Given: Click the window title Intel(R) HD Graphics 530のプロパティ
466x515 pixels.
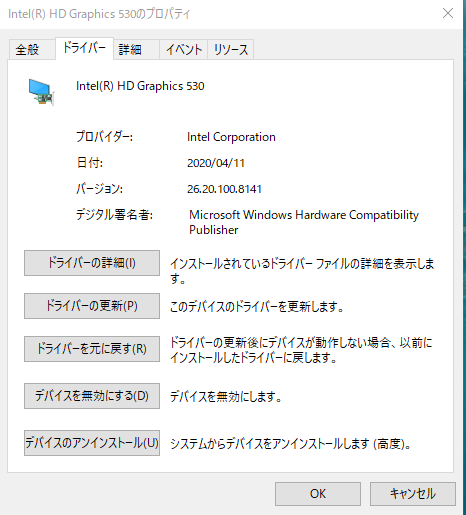Looking at the screenshot, I should [99, 14].
